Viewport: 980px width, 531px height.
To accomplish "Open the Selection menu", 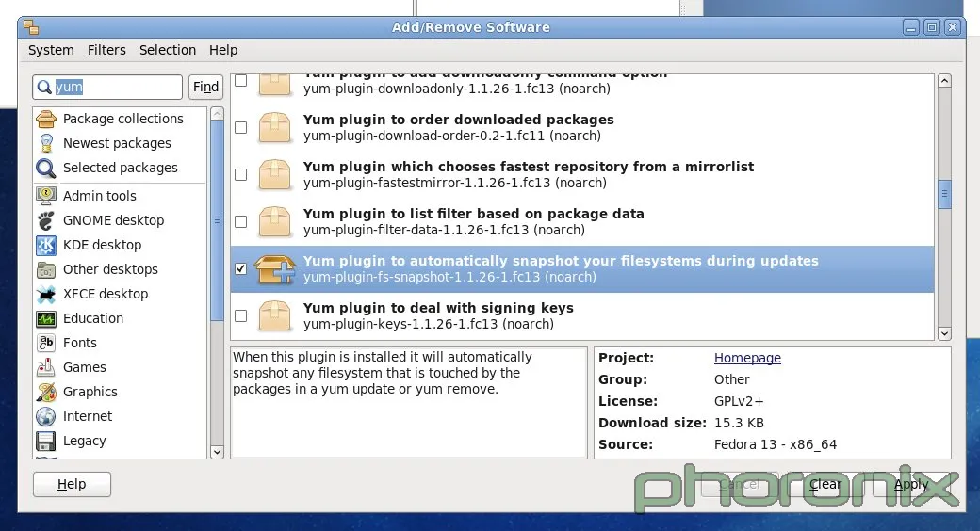I will click(x=168, y=50).
